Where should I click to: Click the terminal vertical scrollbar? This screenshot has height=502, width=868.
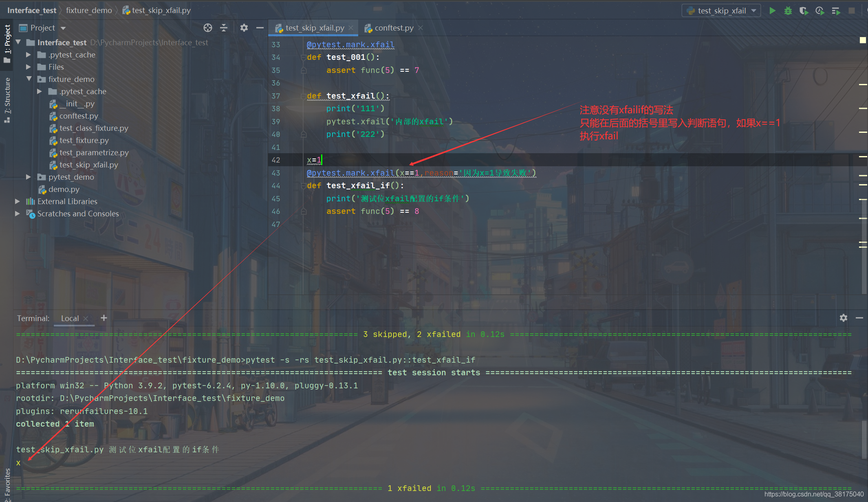pos(865,440)
